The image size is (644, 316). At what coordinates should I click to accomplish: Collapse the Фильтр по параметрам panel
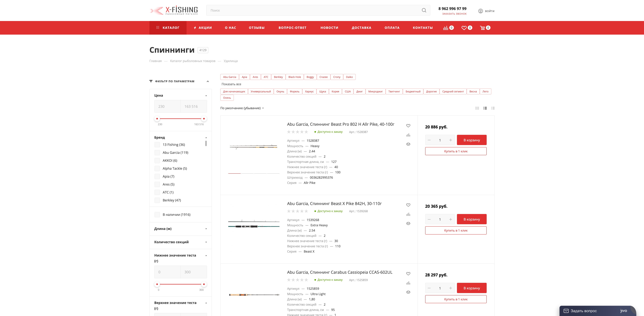(x=208, y=81)
